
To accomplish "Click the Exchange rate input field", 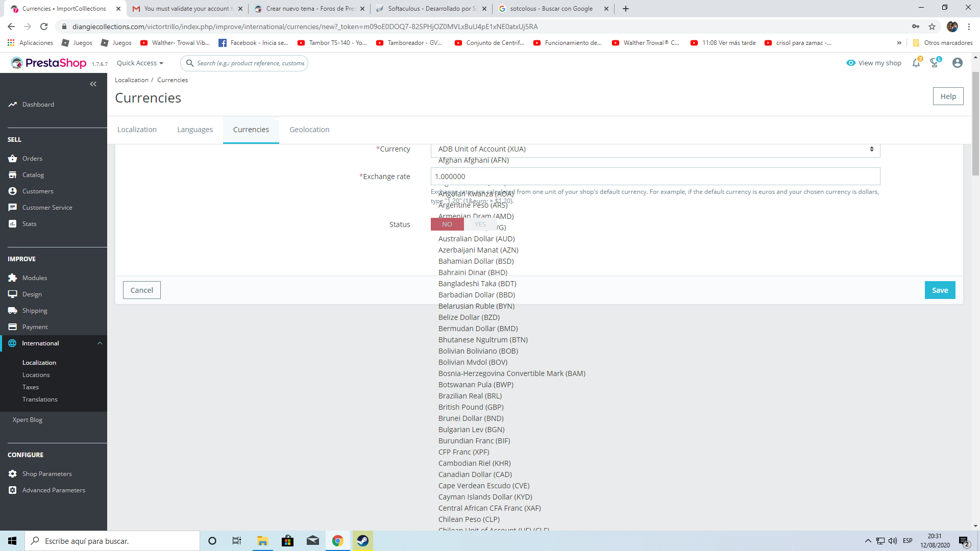I will [655, 177].
